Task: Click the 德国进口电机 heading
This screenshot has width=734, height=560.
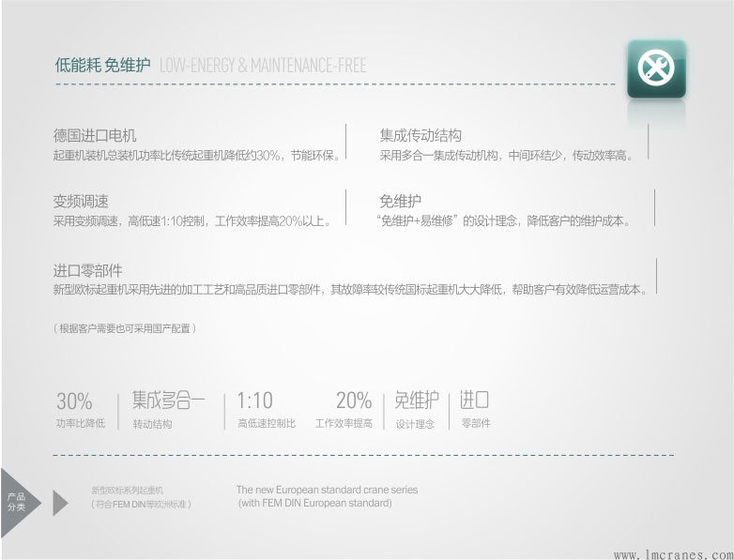Action: tap(95, 136)
